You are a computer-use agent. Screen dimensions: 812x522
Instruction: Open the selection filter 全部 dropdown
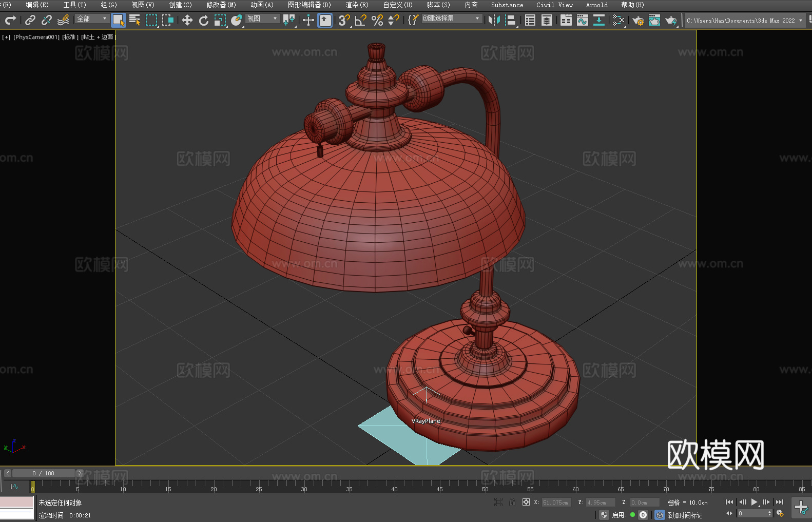coord(92,18)
